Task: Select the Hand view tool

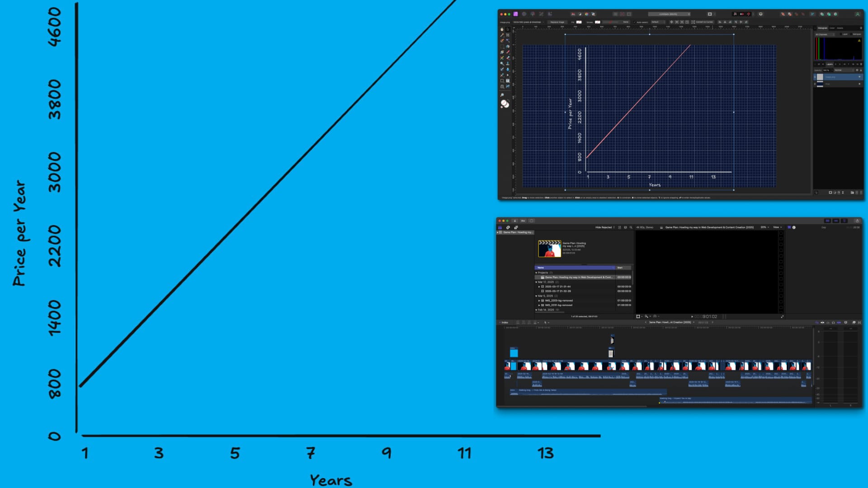Action: pyautogui.click(x=502, y=29)
